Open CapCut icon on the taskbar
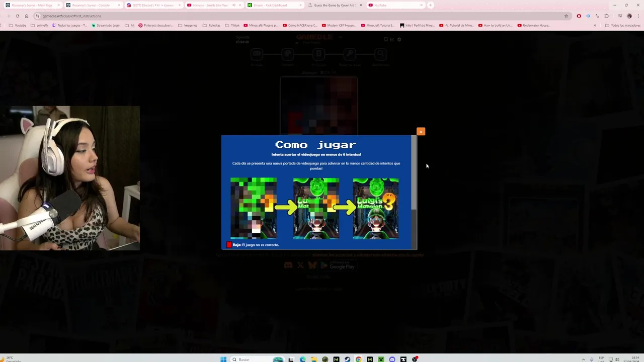Screen dimensions: 644x362 pyautogui.click(x=403, y=359)
